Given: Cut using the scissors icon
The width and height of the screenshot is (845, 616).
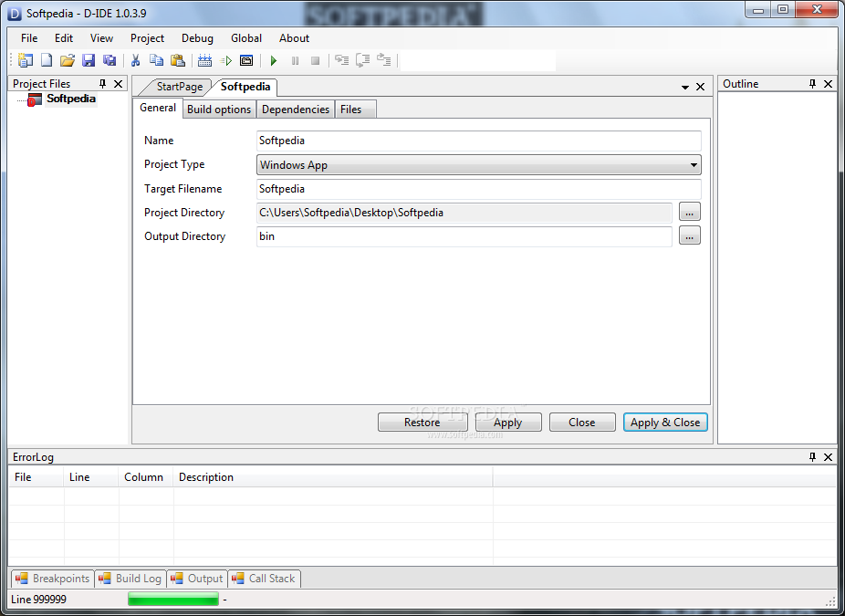Looking at the screenshot, I should click(x=136, y=60).
